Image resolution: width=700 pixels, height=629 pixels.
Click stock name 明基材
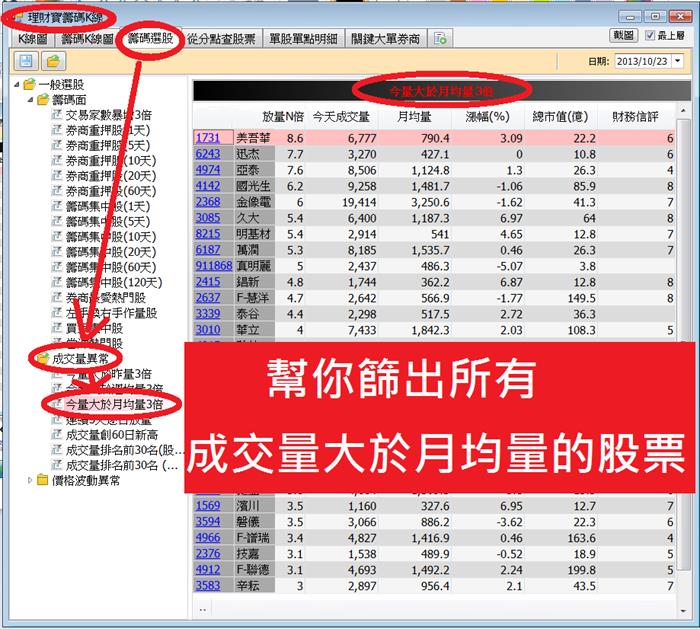(x=253, y=234)
